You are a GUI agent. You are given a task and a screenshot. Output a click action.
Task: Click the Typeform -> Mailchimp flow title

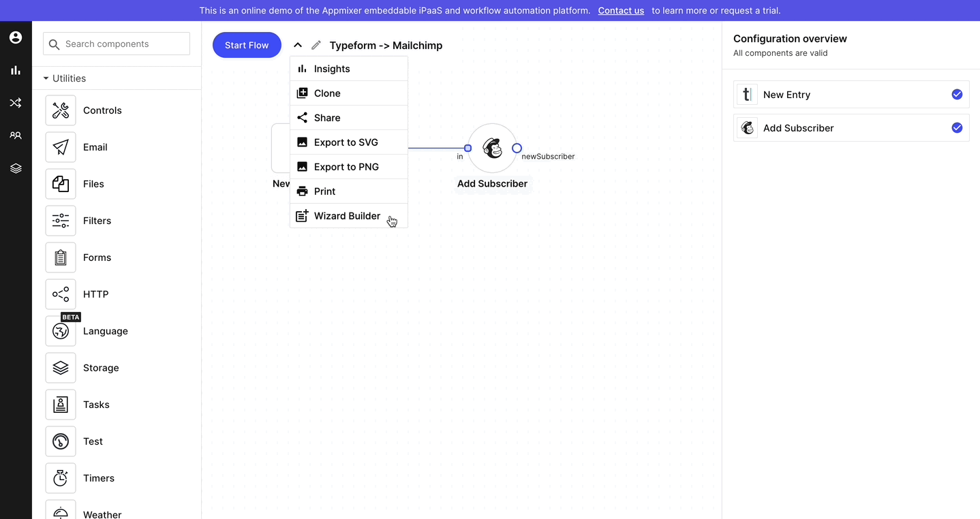pyautogui.click(x=386, y=46)
